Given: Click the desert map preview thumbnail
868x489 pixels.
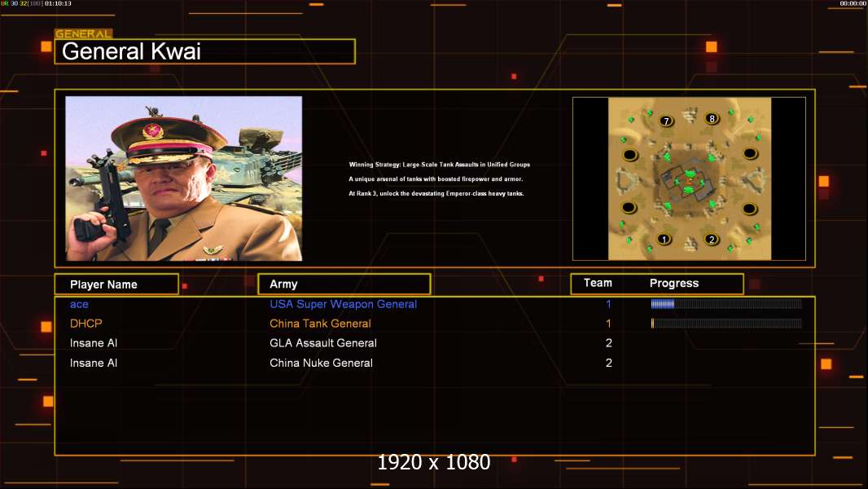Looking at the screenshot, I should 689,178.
